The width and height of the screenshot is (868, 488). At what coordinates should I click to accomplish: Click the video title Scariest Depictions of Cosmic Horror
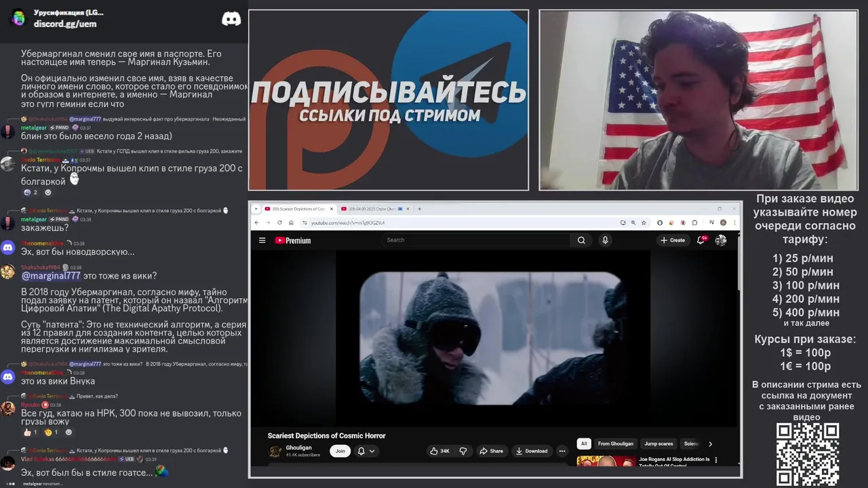326,436
